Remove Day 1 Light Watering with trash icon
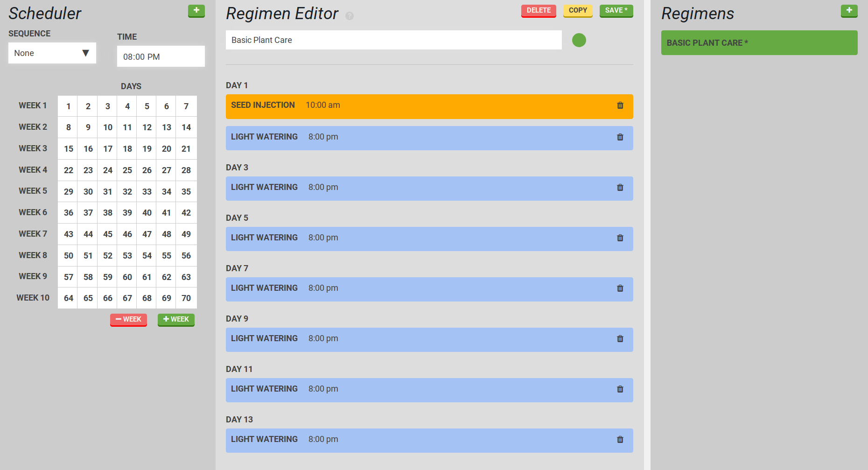The height and width of the screenshot is (470, 868). (620, 137)
